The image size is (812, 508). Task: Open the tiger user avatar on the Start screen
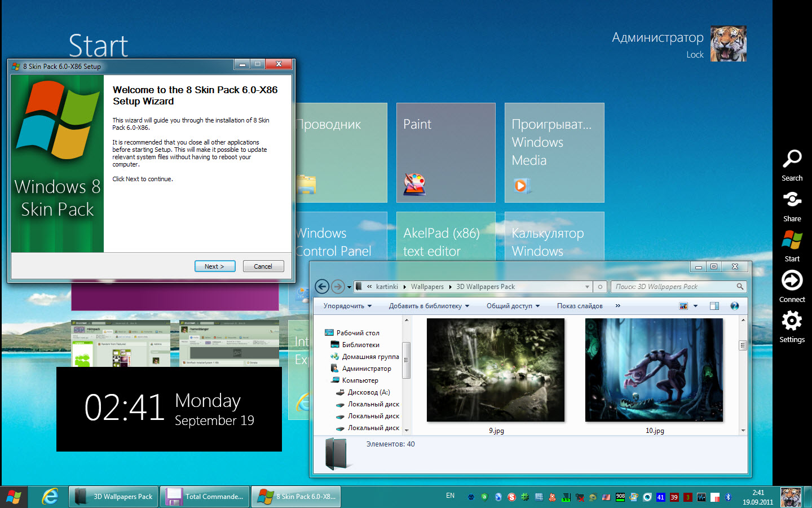click(729, 43)
